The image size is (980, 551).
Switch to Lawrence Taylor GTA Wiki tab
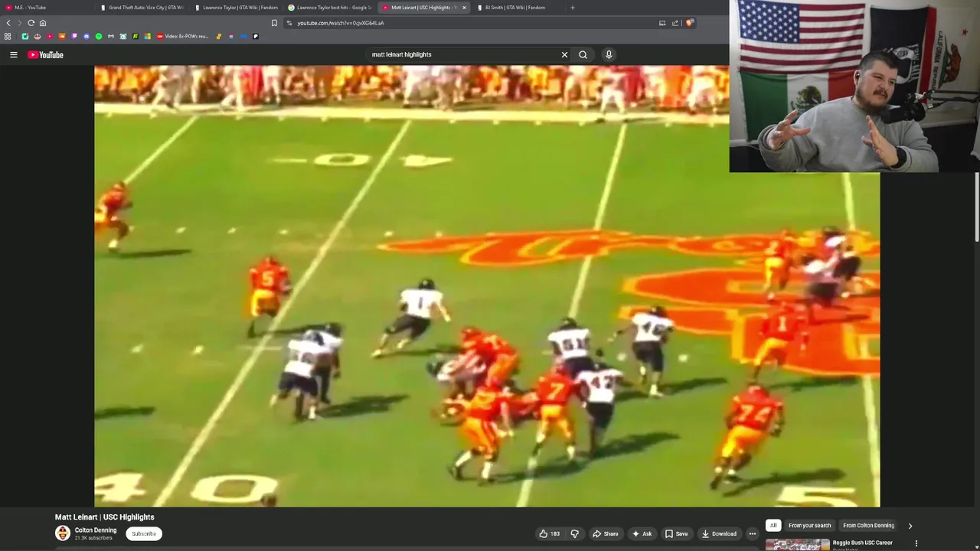tap(237, 8)
